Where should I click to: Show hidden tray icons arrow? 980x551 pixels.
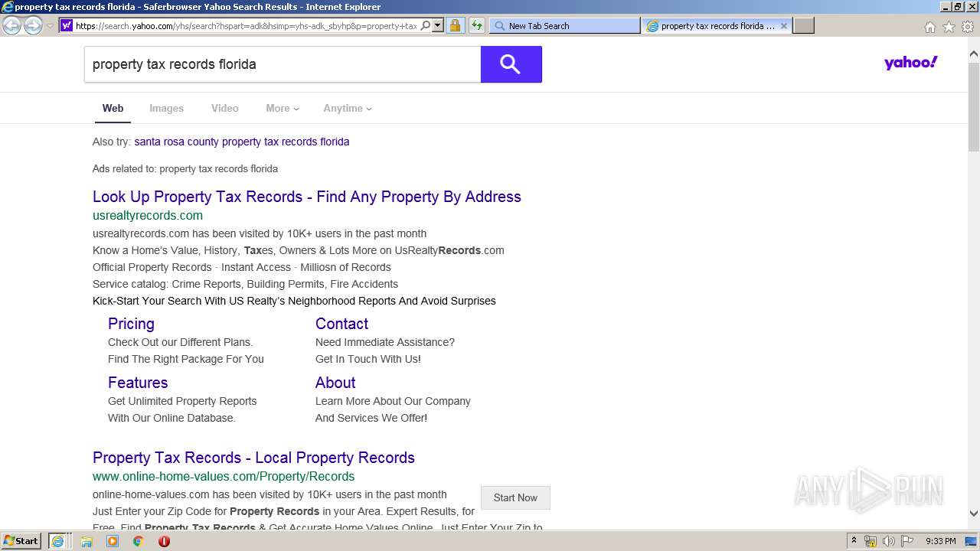point(854,541)
